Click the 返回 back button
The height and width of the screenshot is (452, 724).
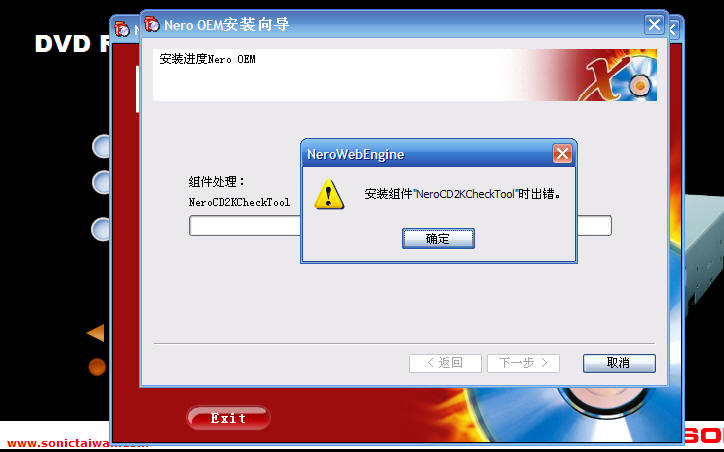[445, 363]
